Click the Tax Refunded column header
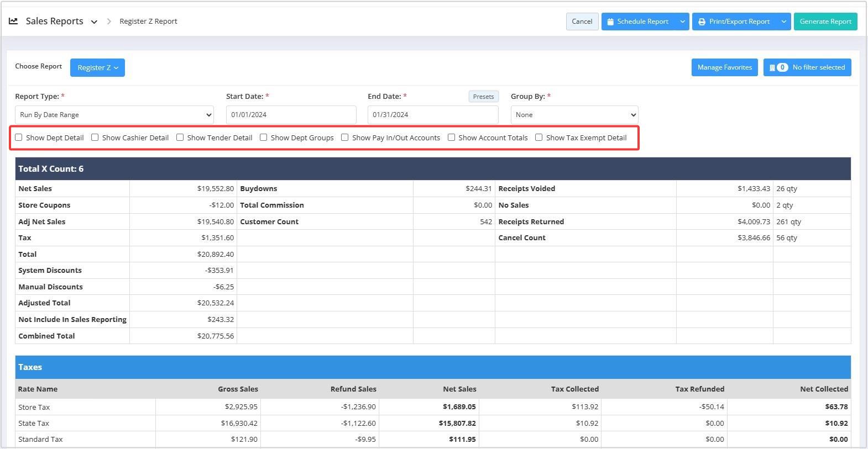868x449 pixels. [x=699, y=389]
